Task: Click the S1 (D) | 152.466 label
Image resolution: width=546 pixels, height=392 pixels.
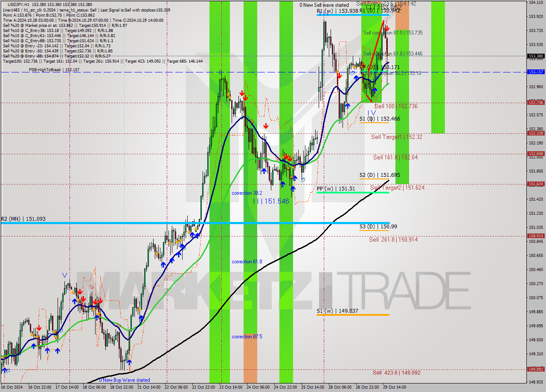Action: coord(380,119)
